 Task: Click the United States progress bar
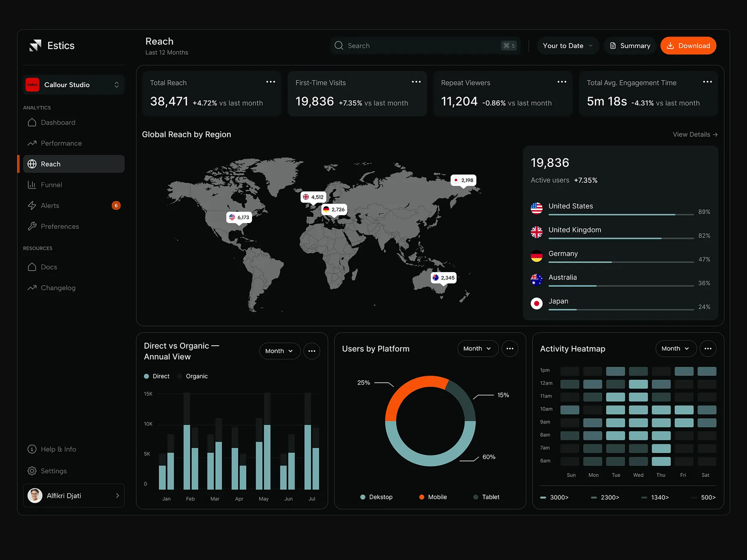(621, 215)
